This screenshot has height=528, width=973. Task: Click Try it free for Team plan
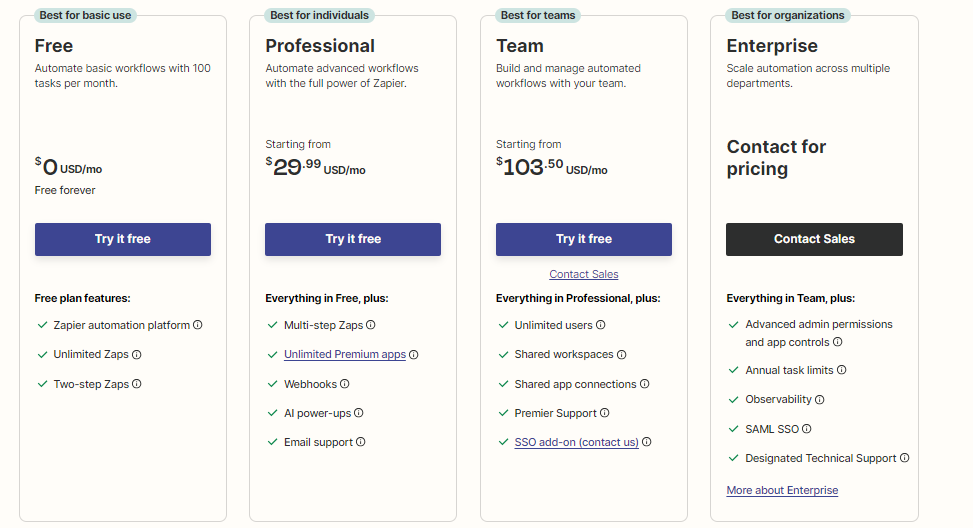coord(584,239)
